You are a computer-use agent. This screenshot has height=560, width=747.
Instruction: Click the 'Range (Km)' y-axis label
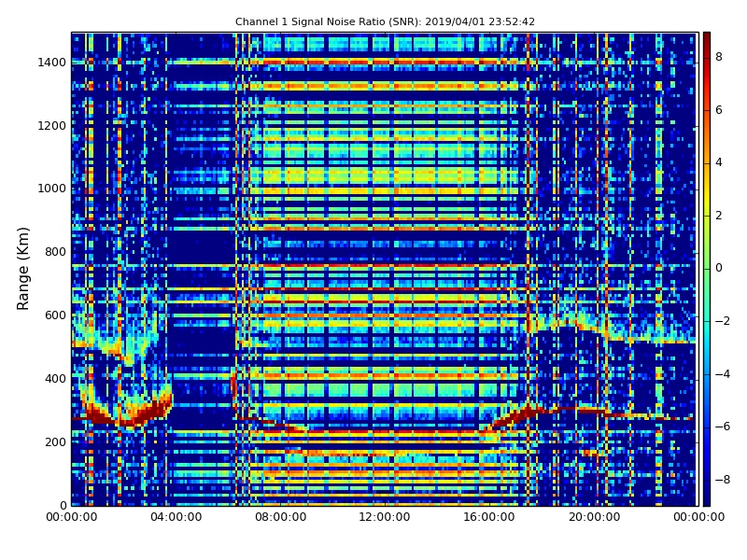pos(22,269)
